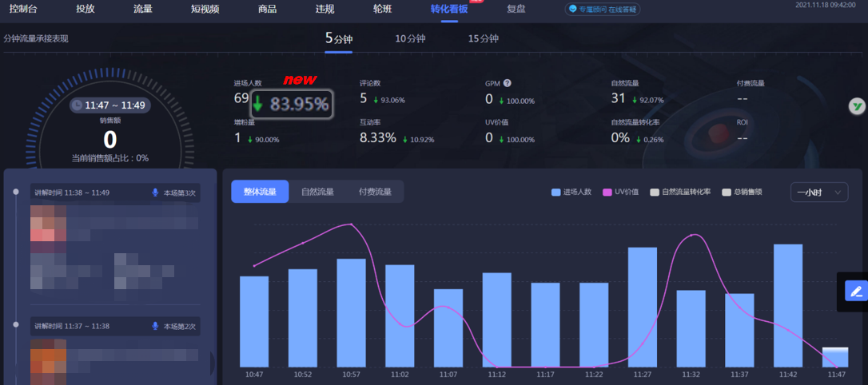Click the 专属顾问 advisor chat icon

tap(572, 10)
